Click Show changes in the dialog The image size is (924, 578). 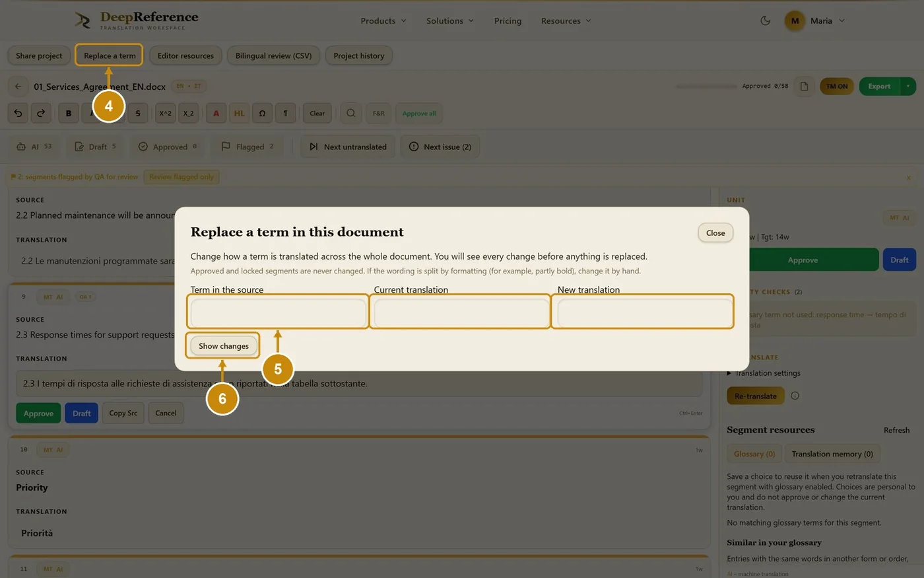(224, 345)
